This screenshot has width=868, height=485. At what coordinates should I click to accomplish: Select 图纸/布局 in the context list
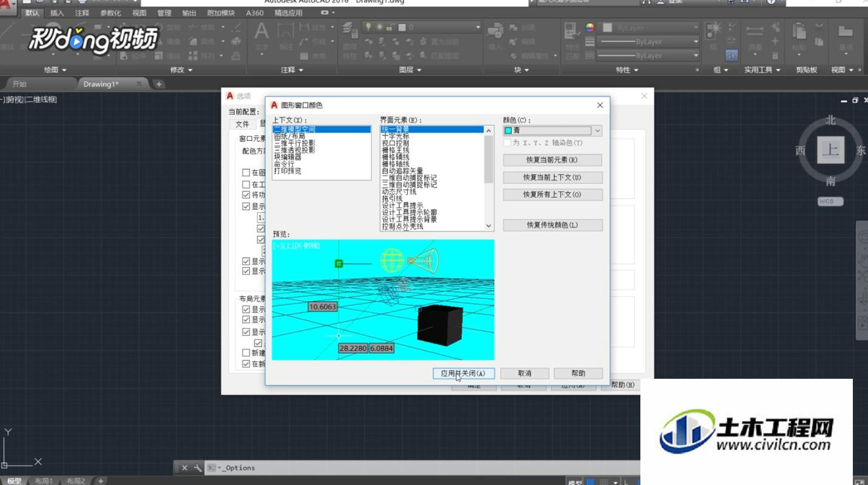(x=290, y=137)
